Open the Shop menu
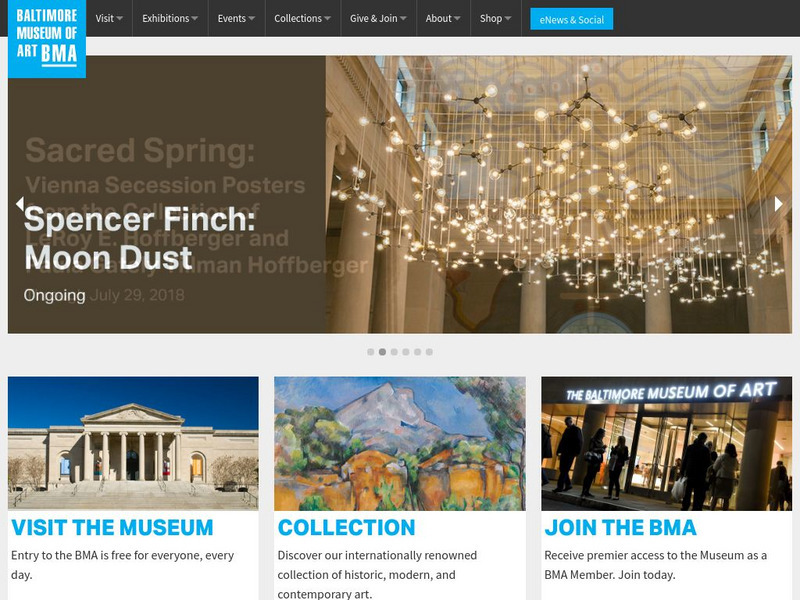Viewport: 800px width, 600px height. (x=495, y=18)
